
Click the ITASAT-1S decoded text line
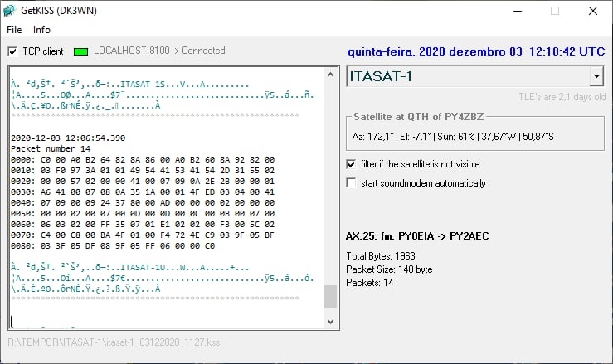pos(129,84)
